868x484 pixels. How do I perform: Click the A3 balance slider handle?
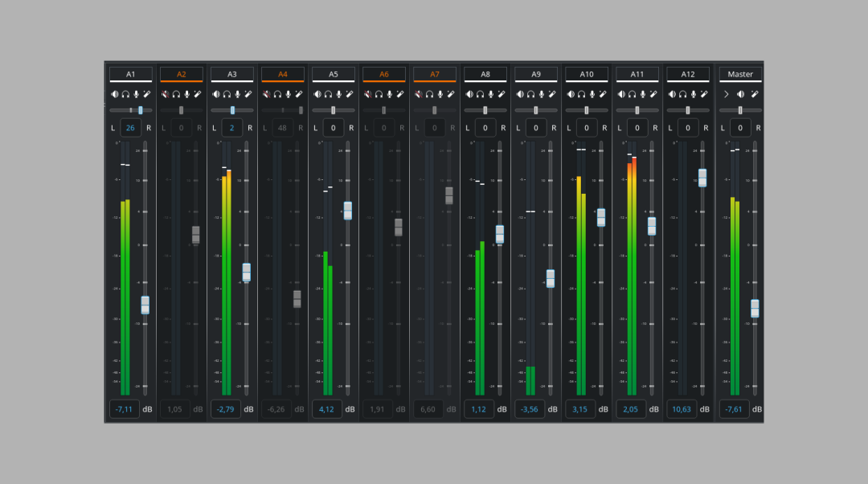pyautogui.click(x=233, y=110)
